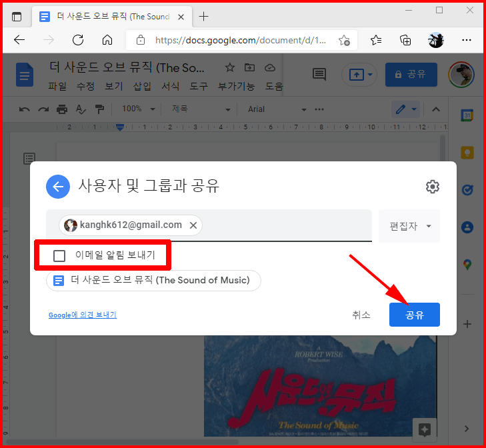Open the browser collections icon

pyautogui.click(x=405, y=40)
